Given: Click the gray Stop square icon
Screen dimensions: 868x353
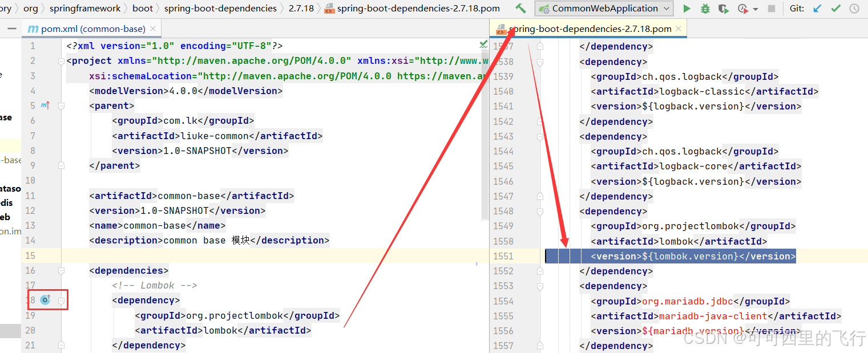Looking at the screenshot, I should coord(772,9).
